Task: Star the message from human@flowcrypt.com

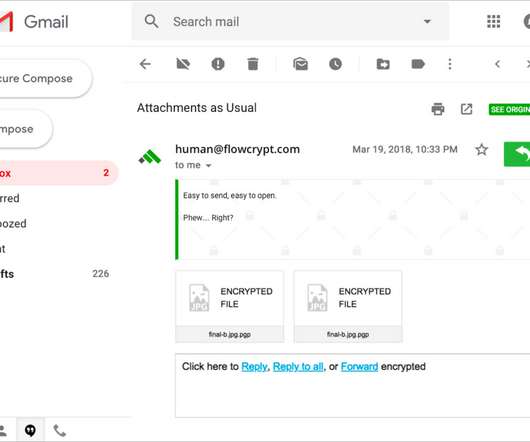Action: (x=481, y=149)
